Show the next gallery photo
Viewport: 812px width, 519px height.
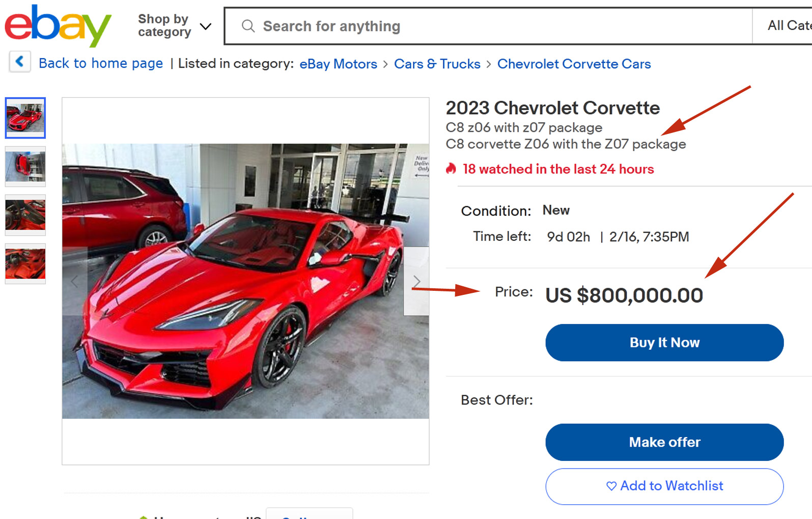pos(416,281)
